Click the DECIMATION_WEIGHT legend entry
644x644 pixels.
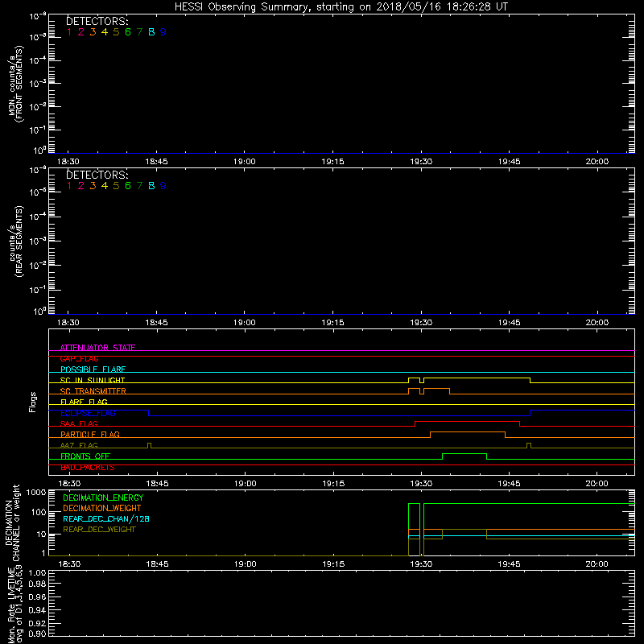click(102, 508)
